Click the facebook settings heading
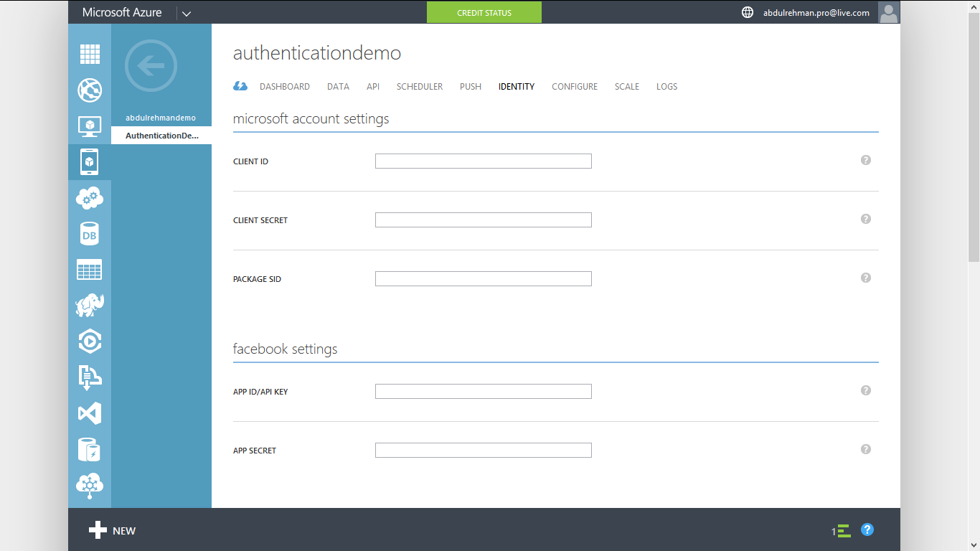Viewport: 980px width, 551px height. tap(285, 349)
